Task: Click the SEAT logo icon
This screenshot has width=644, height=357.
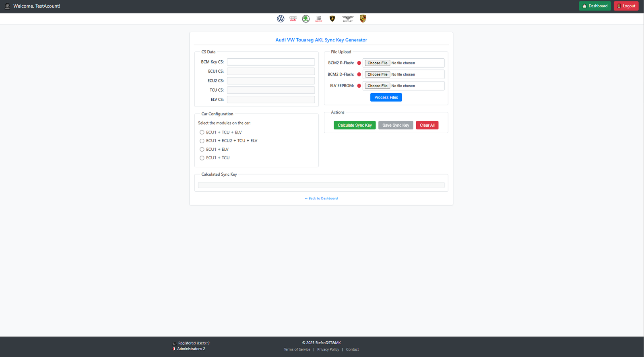Action: click(x=319, y=19)
